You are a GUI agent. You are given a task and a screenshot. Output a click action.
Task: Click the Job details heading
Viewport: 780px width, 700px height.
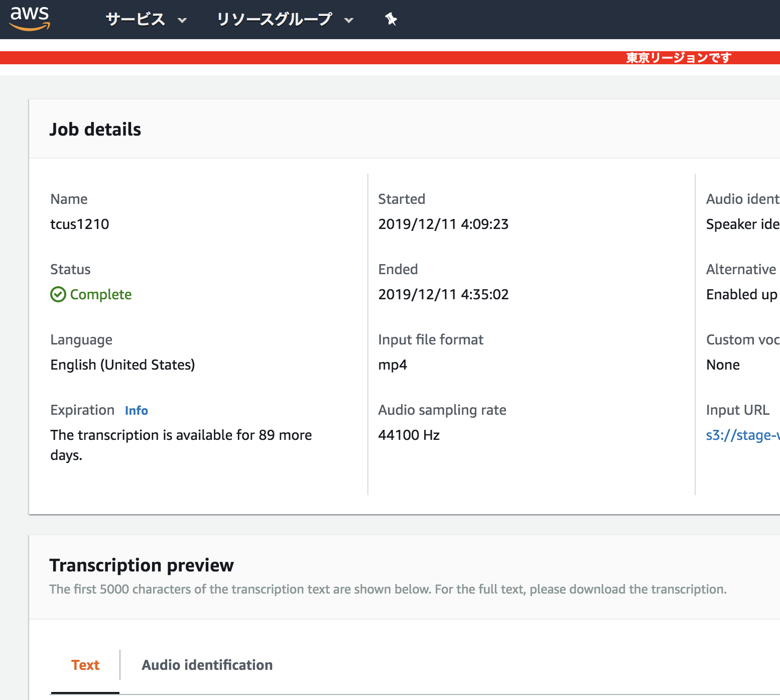(95, 130)
